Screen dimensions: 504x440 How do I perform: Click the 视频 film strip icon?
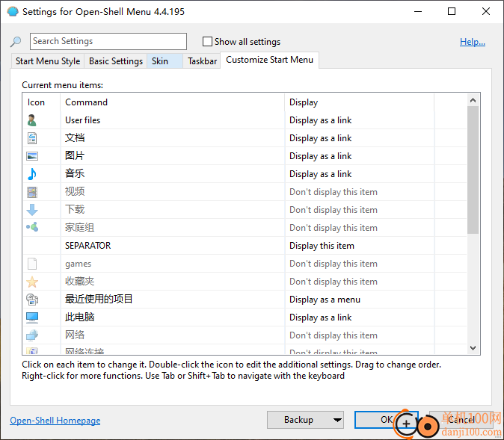[x=32, y=192]
